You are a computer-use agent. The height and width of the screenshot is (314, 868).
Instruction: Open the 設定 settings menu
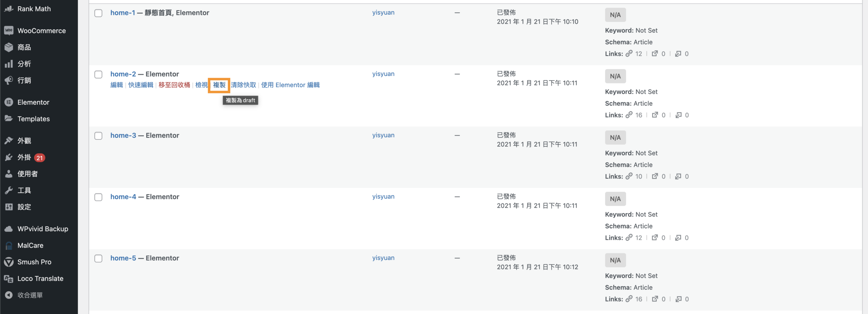coord(24,207)
